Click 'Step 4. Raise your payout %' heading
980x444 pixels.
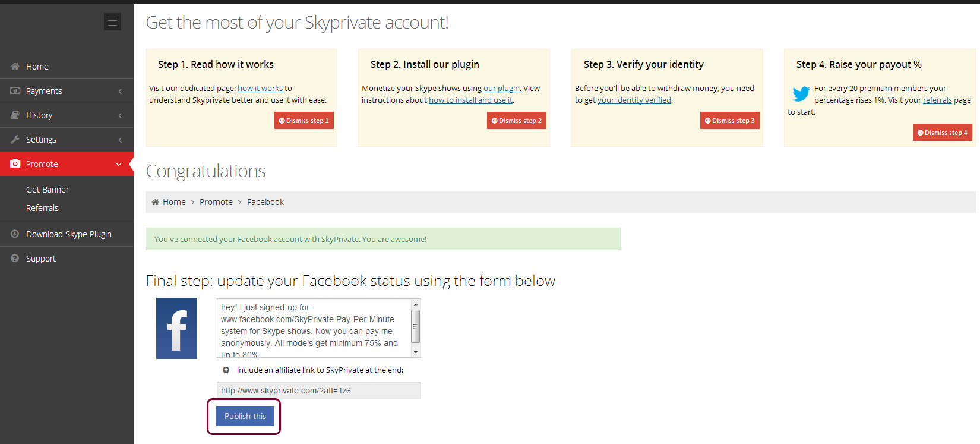pyautogui.click(x=859, y=64)
